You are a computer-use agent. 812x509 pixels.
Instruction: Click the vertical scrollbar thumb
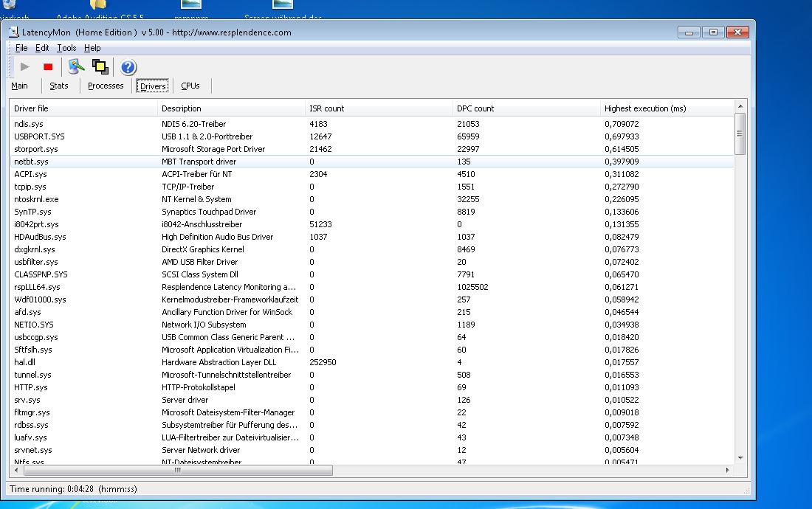click(x=740, y=134)
